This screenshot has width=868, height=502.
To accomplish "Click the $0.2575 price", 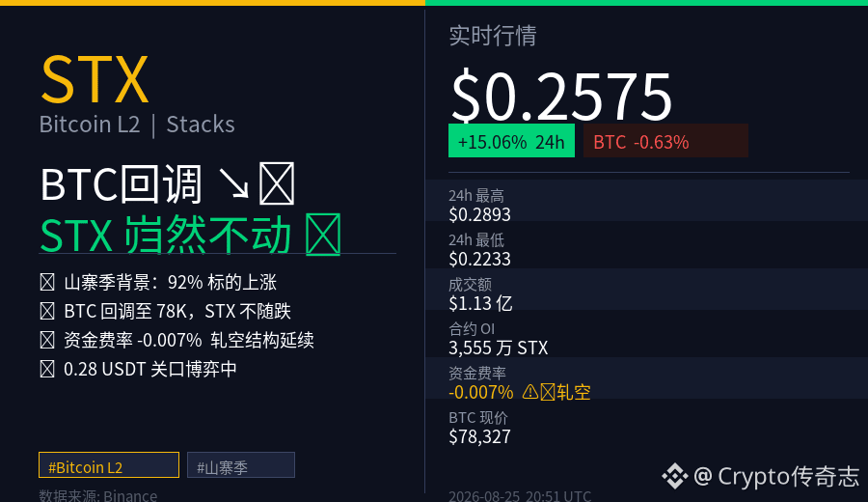I will [x=561, y=97].
